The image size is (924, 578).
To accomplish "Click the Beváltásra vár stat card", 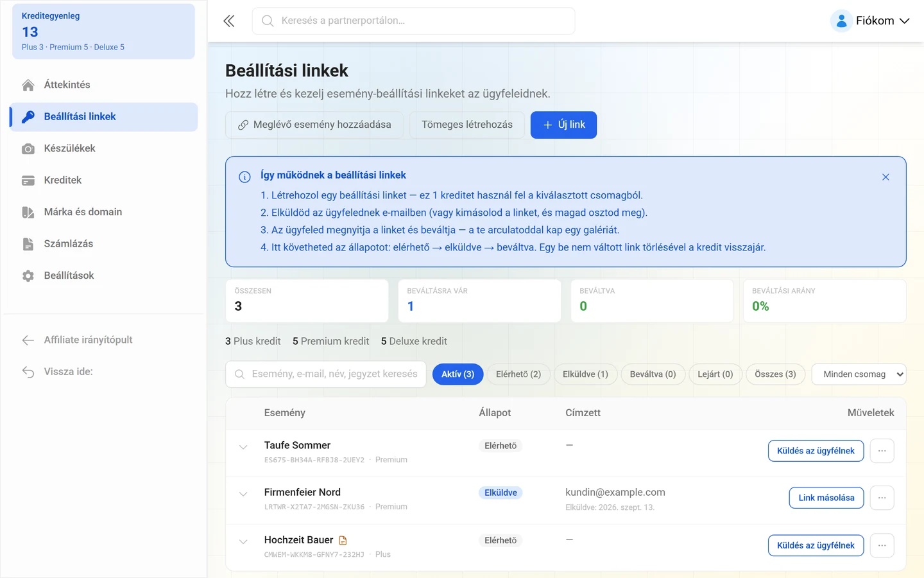I will click(x=479, y=301).
